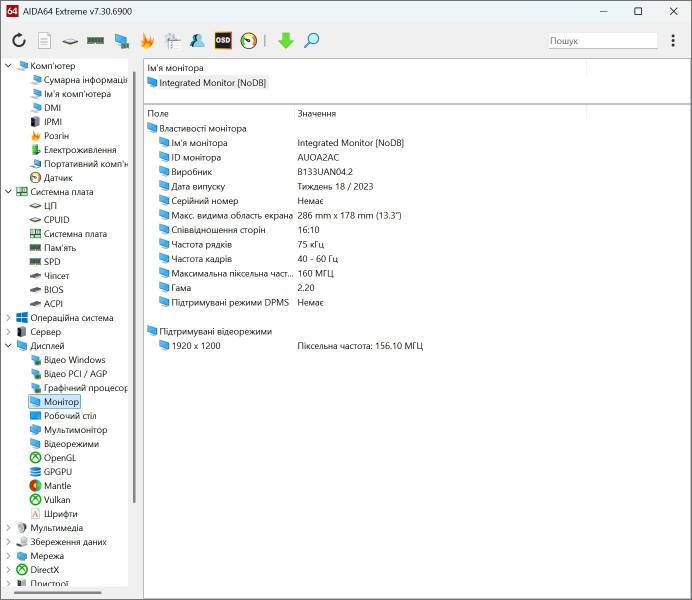The height and width of the screenshot is (600, 692).
Task: Open the sensor gauge toolbar icon
Action: pos(248,41)
